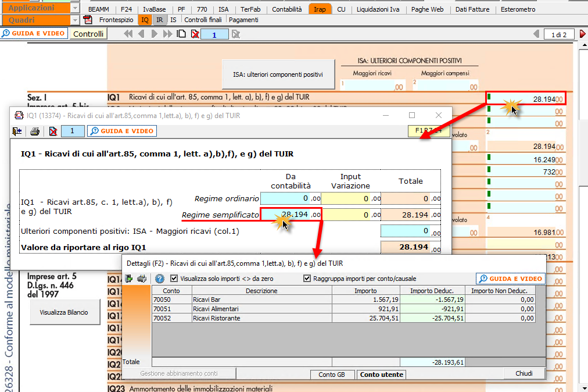
Task: Select the IQ section tab
Action: 145,20
